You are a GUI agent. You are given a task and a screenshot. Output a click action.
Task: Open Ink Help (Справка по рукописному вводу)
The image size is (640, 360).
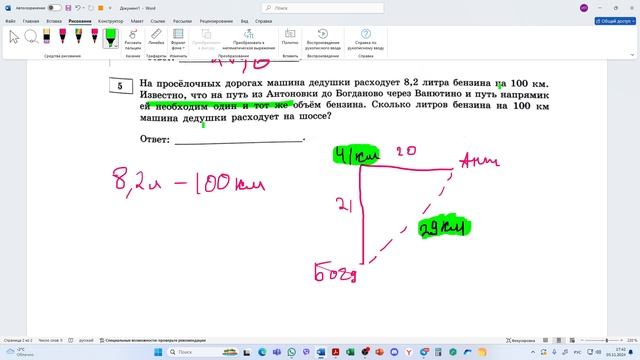point(366,40)
